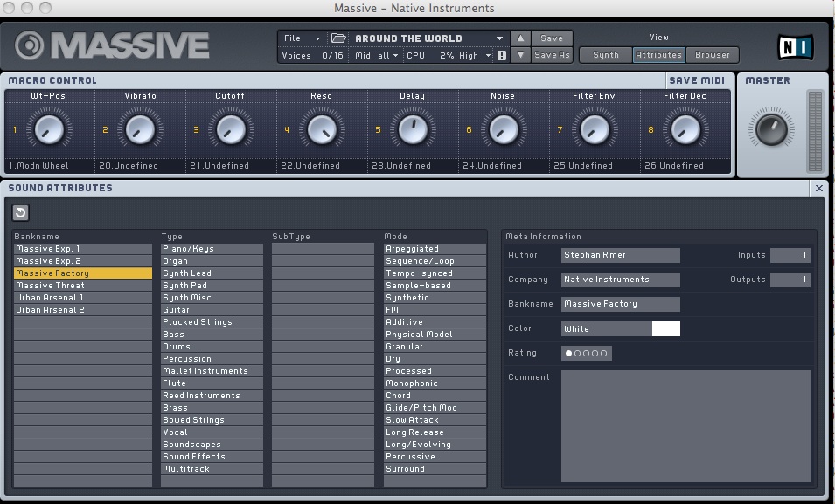This screenshot has width=835, height=504.
Task: Toggle the Synth Pad type
Action: coord(212,286)
